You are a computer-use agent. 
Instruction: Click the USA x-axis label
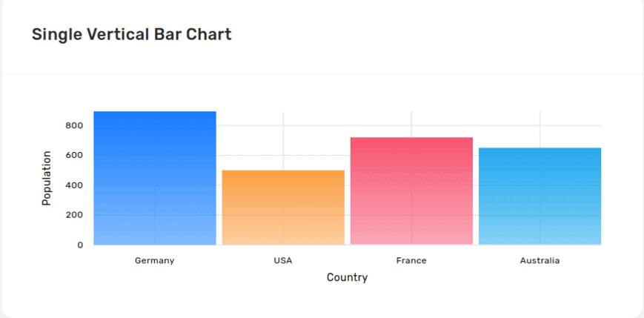point(283,261)
